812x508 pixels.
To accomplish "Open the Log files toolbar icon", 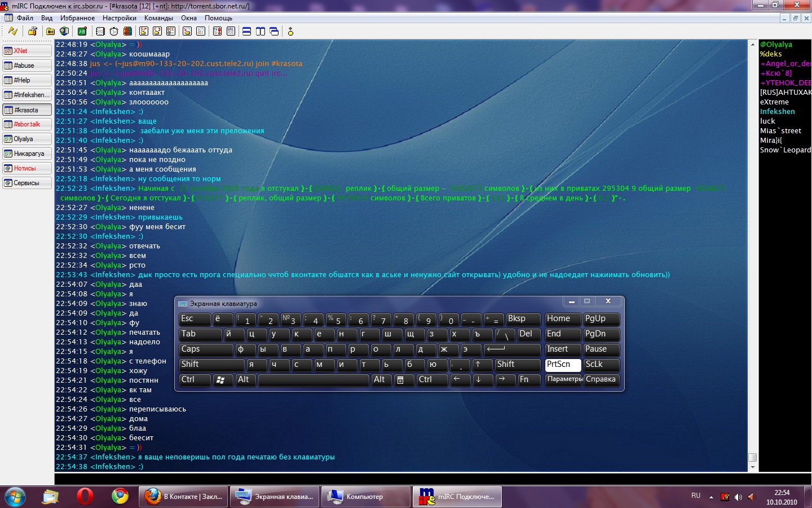I will 201,31.
